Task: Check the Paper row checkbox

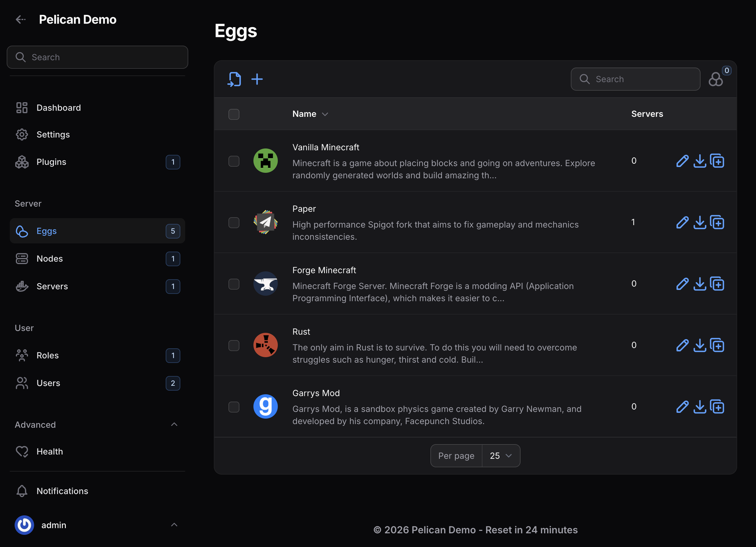Action: 234,222
